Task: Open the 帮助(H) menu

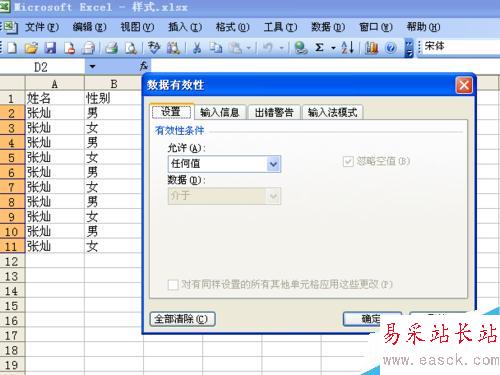Action: tap(423, 27)
